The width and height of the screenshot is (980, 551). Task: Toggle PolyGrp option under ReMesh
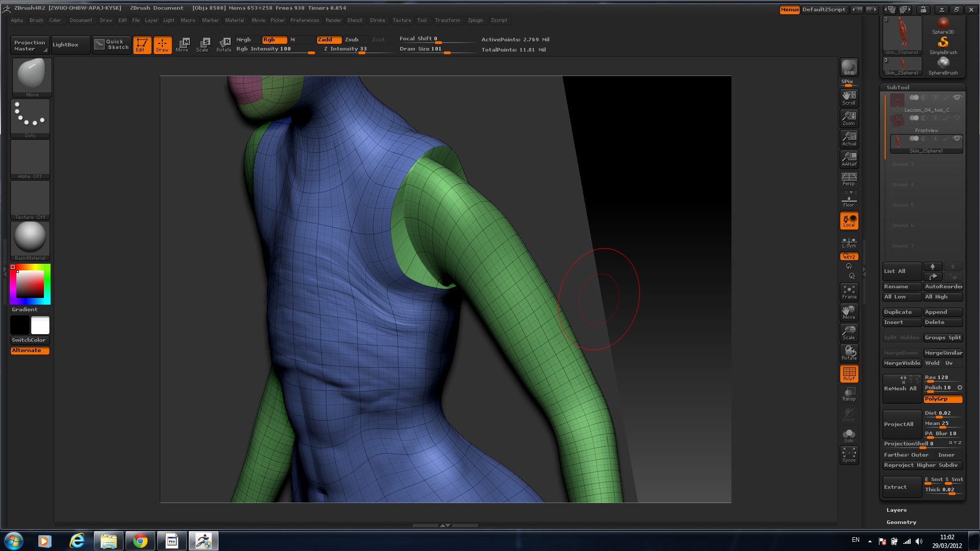[943, 399]
